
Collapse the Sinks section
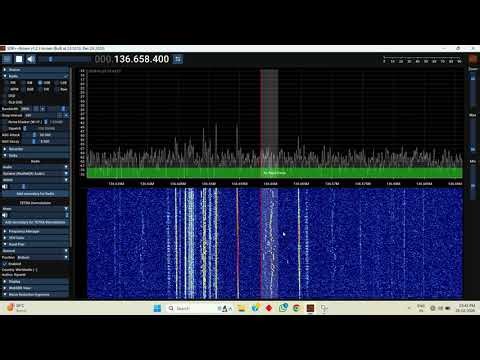point(35,156)
